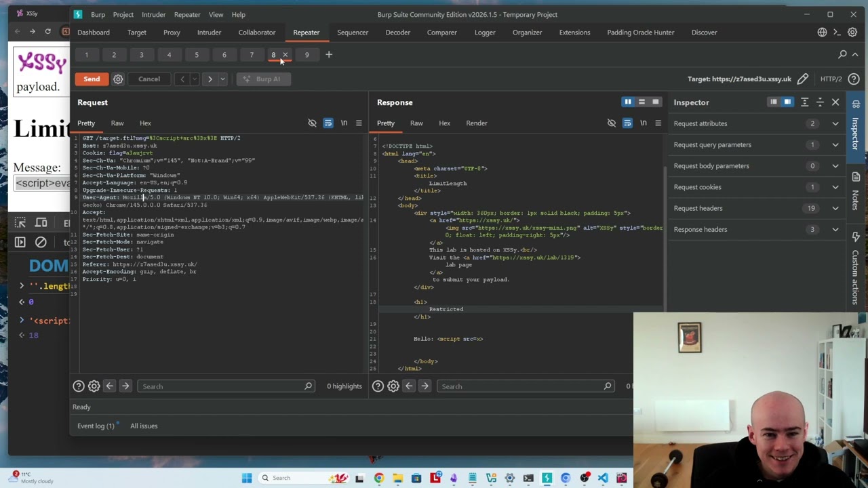Image resolution: width=868 pixels, height=488 pixels.
Task: Open the Decoder tool tab
Action: [x=397, y=32]
